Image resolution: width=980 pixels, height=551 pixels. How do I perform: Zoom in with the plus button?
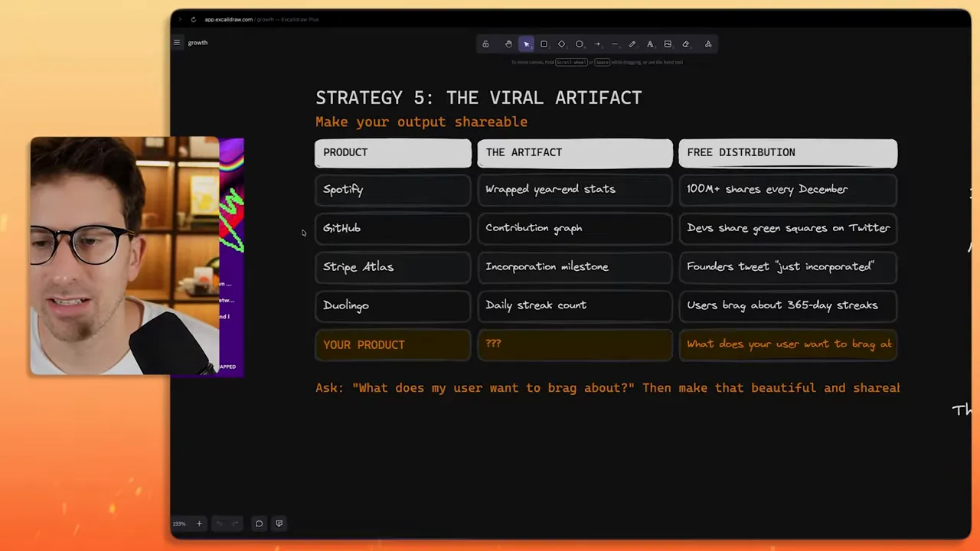(x=199, y=524)
